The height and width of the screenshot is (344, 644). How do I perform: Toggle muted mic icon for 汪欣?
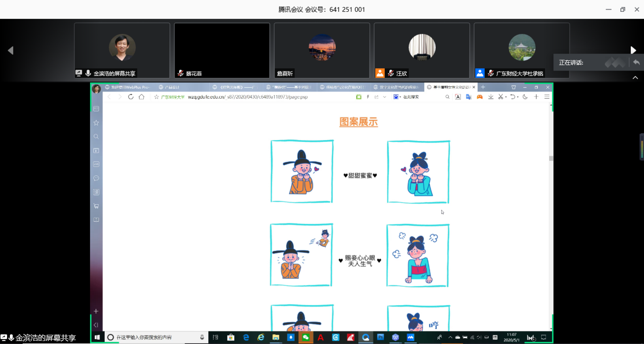391,73
